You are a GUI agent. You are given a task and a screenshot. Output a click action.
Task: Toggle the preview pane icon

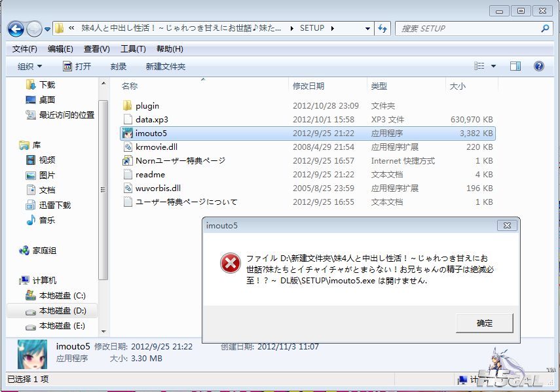(515, 66)
